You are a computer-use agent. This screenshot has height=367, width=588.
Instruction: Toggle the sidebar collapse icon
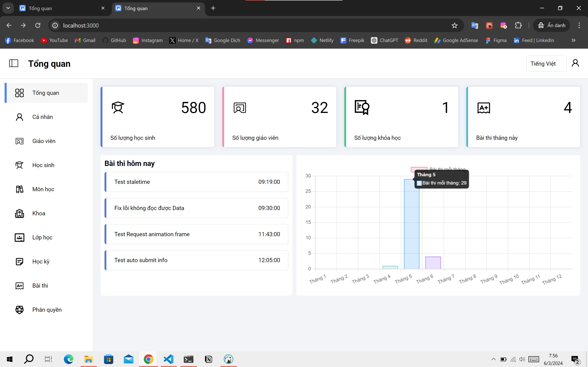pyautogui.click(x=14, y=63)
